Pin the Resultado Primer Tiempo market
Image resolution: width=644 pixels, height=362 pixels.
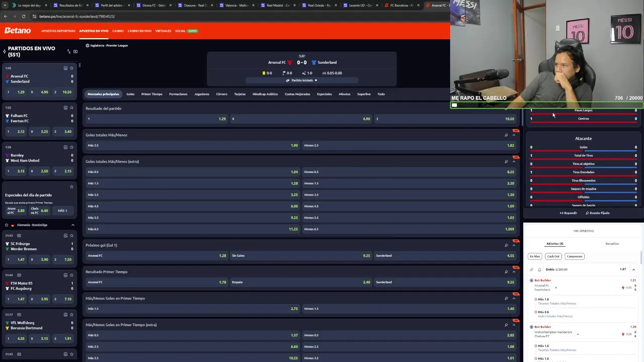(506, 271)
